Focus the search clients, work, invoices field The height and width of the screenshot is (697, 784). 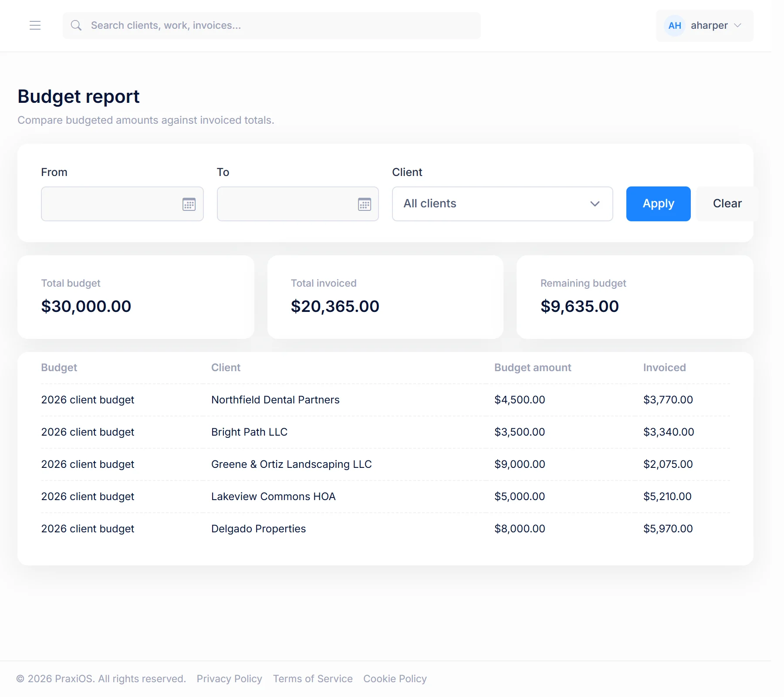272,26
